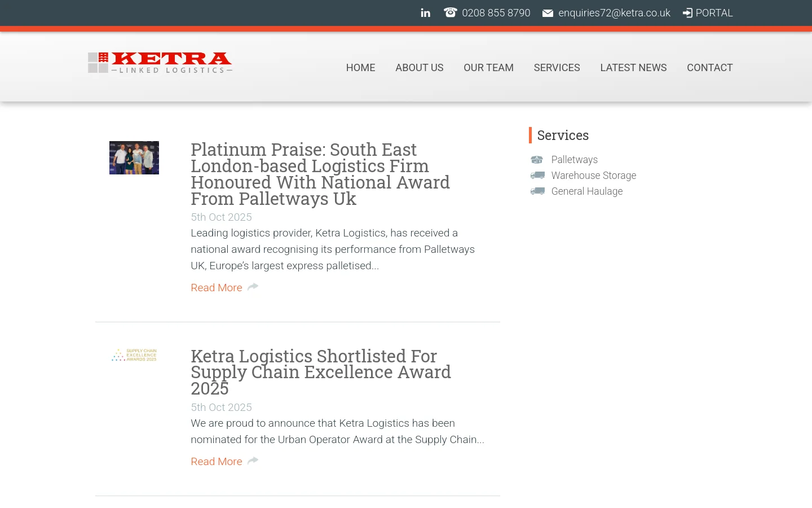Open the LATEST NEWS menu item
812x508 pixels.
633,68
